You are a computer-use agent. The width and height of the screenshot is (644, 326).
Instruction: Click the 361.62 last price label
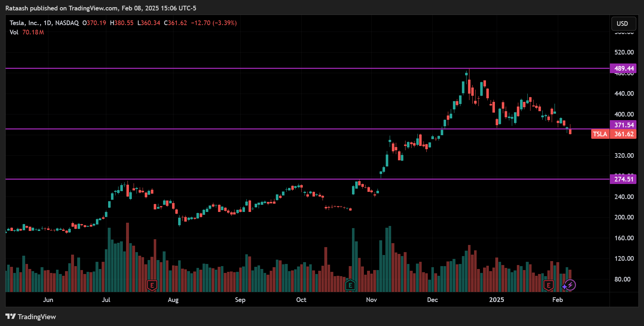(x=623, y=134)
